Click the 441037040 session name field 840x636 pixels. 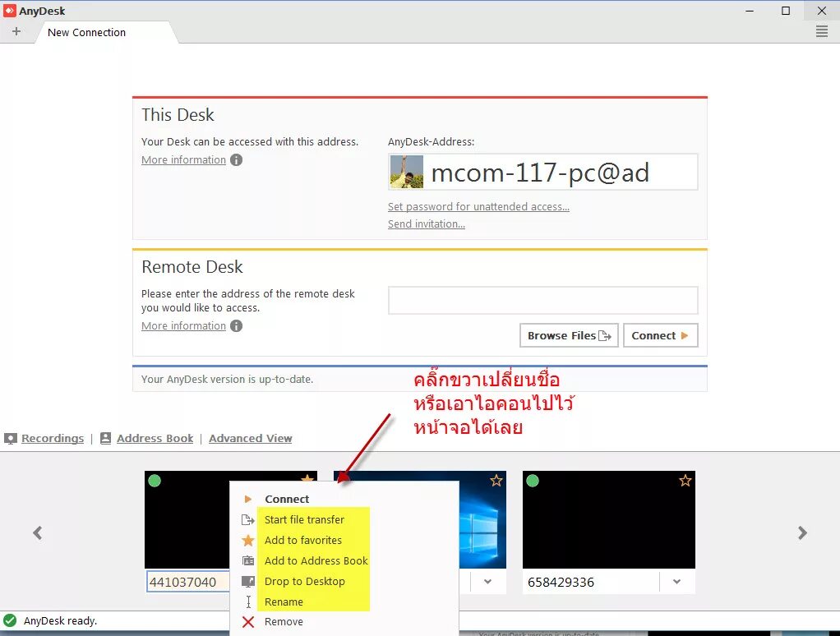point(188,582)
